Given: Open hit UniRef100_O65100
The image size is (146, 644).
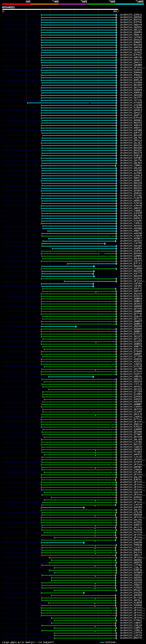Looking at the screenshot, I should (131, 60).
